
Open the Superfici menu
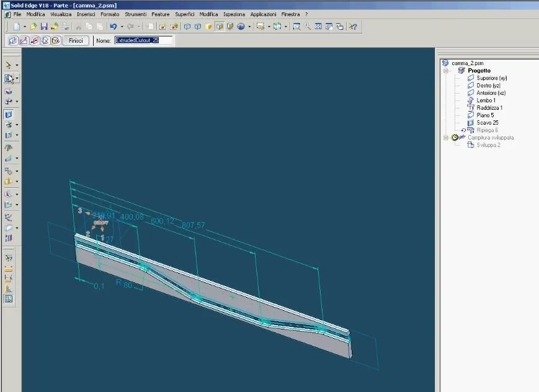tap(185, 14)
